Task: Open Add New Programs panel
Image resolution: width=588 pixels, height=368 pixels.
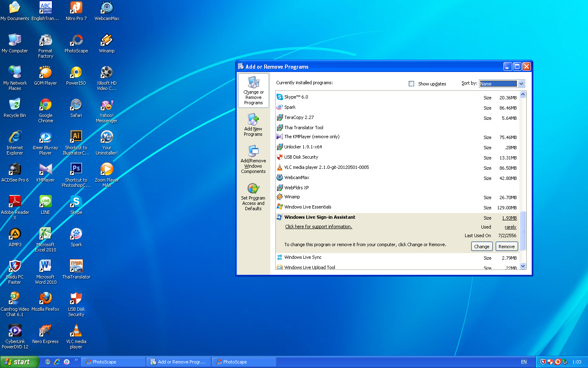Action: (253, 125)
